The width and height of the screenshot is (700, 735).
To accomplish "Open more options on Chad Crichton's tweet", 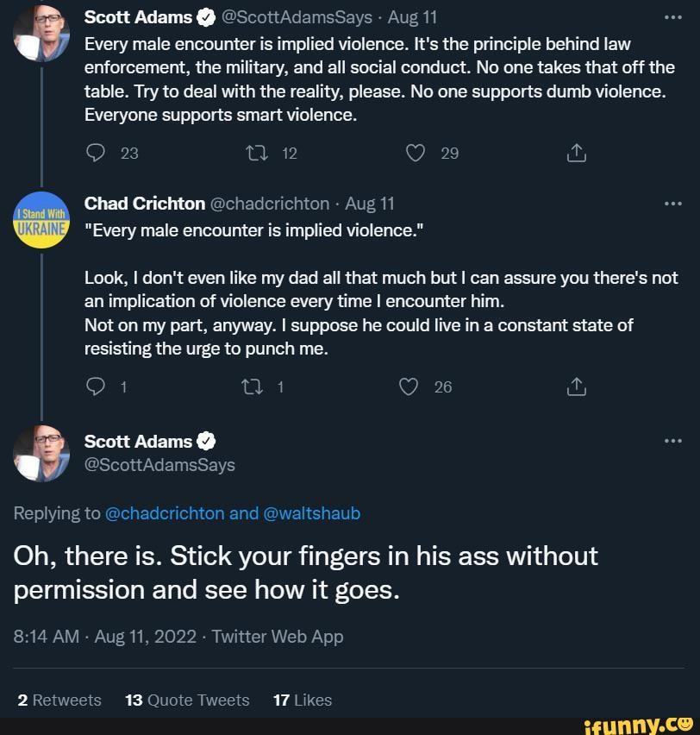I will [673, 204].
